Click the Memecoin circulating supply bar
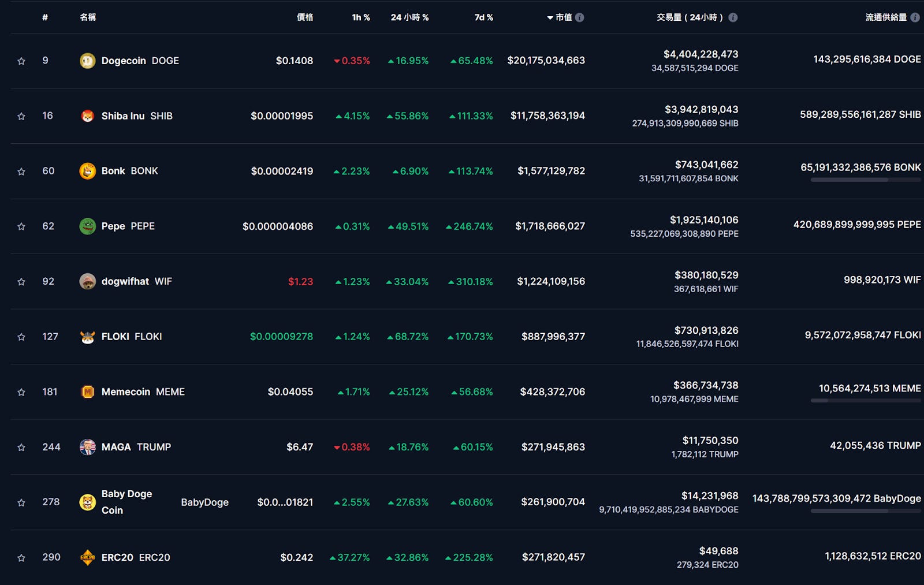This screenshot has width=924, height=585. (x=866, y=401)
